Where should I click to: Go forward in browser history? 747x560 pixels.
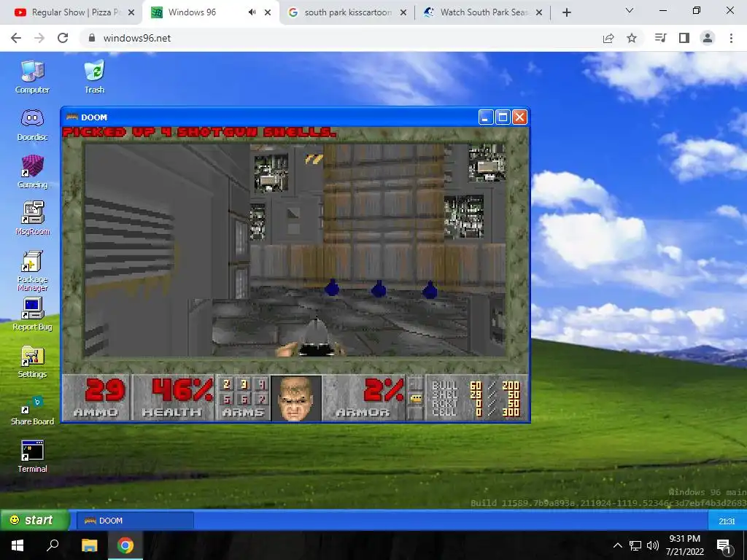click(x=39, y=38)
